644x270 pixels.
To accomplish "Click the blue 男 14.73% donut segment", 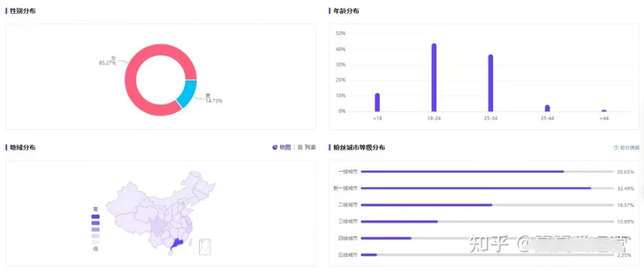I will pos(187,93).
